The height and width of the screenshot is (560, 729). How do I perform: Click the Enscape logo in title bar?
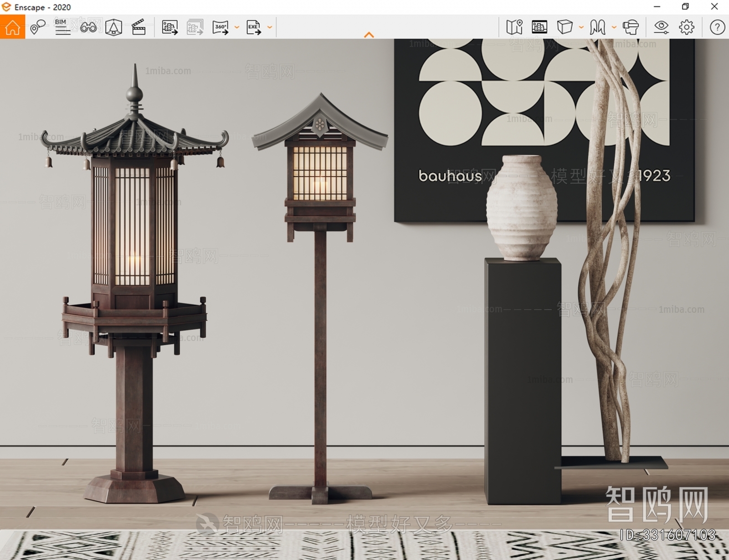pos(6,7)
